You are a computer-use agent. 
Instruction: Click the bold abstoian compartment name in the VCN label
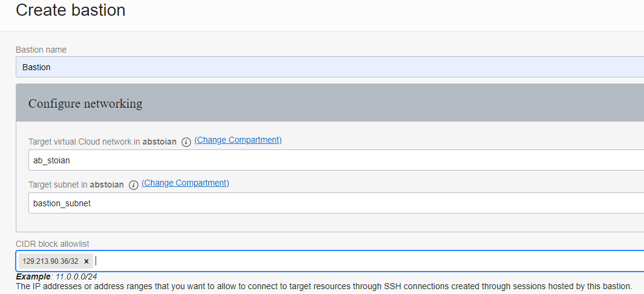click(160, 142)
